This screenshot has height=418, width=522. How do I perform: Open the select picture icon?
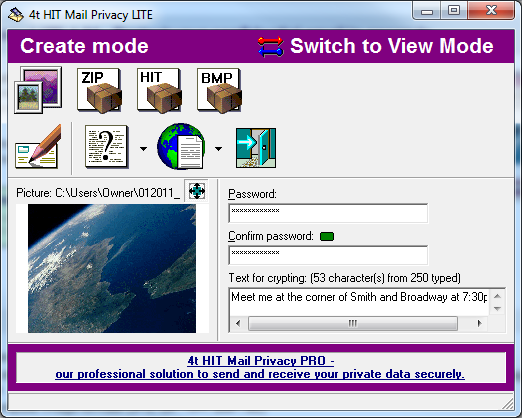(x=38, y=90)
